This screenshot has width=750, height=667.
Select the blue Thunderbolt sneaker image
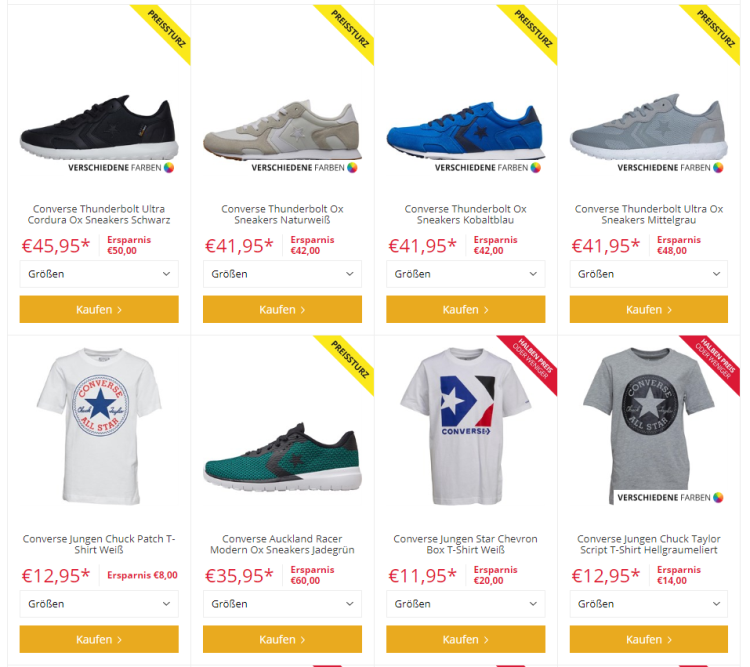tap(465, 130)
